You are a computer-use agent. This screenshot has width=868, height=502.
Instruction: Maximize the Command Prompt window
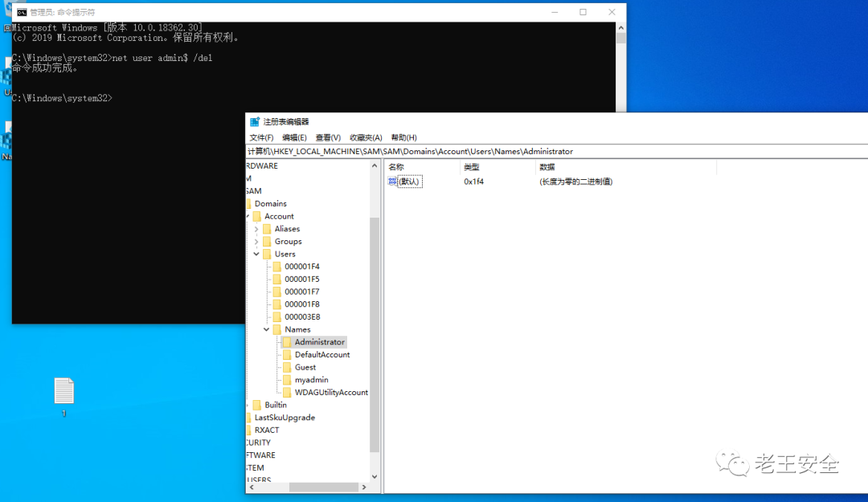point(583,12)
